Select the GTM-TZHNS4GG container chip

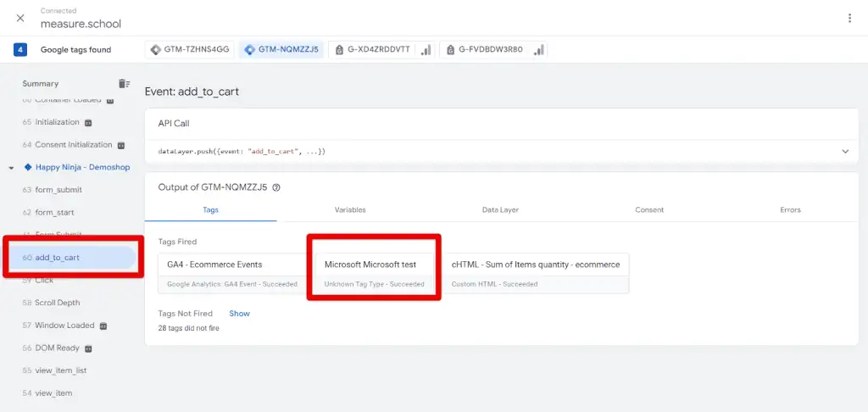point(190,50)
